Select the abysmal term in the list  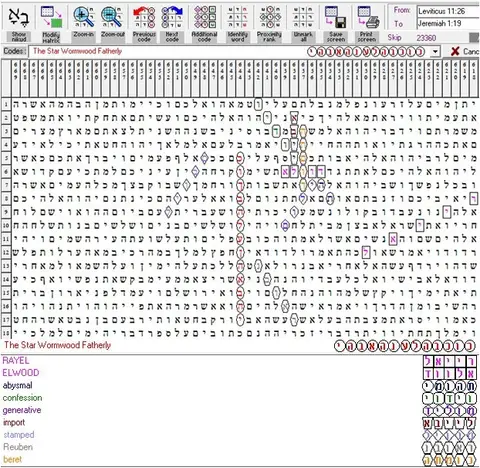tap(18, 385)
